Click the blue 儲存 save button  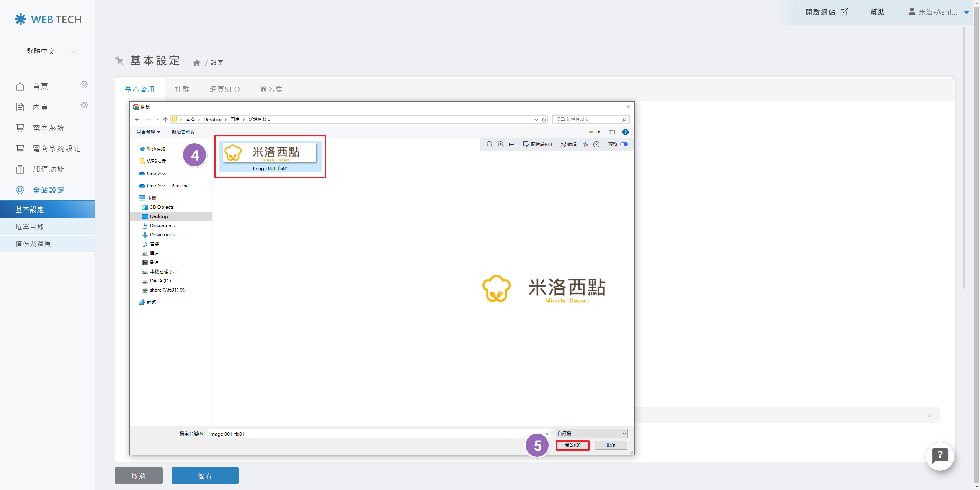tap(205, 475)
